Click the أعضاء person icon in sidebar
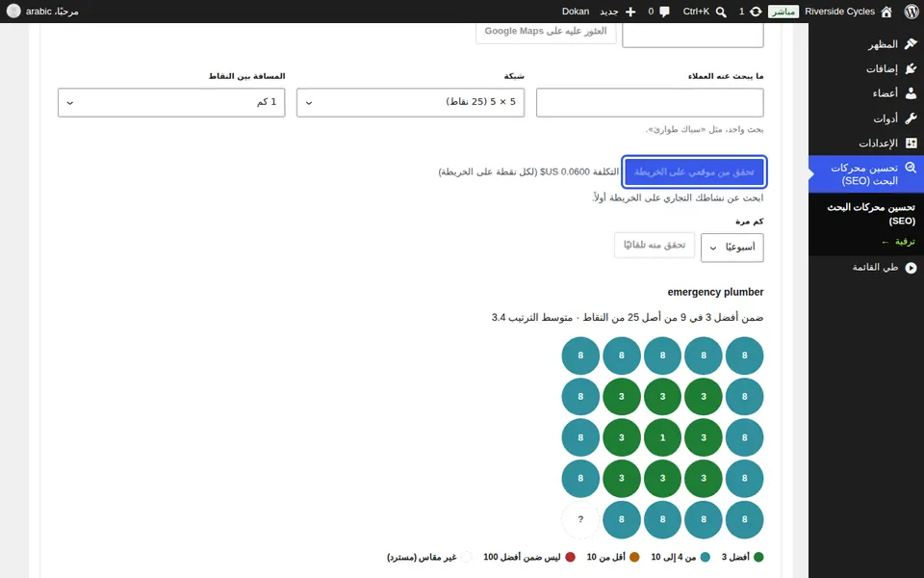The height and width of the screenshot is (578, 924). tap(911, 93)
